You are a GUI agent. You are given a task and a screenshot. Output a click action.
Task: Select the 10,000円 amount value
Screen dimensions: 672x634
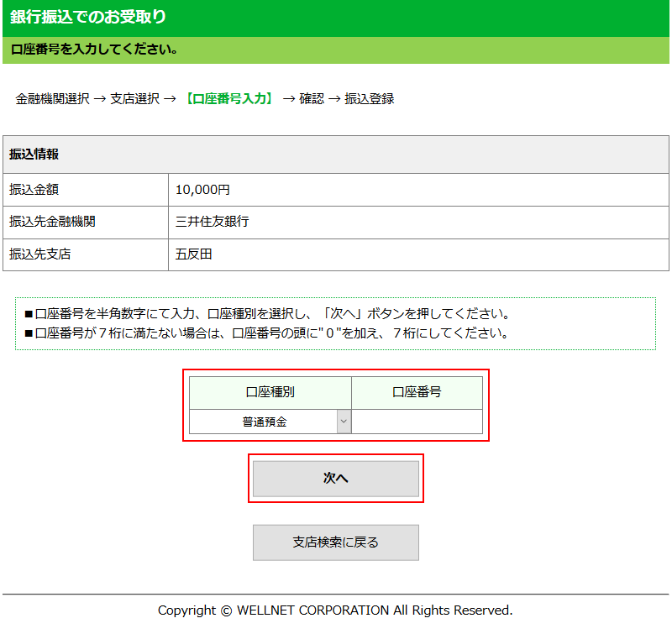click(202, 190)
